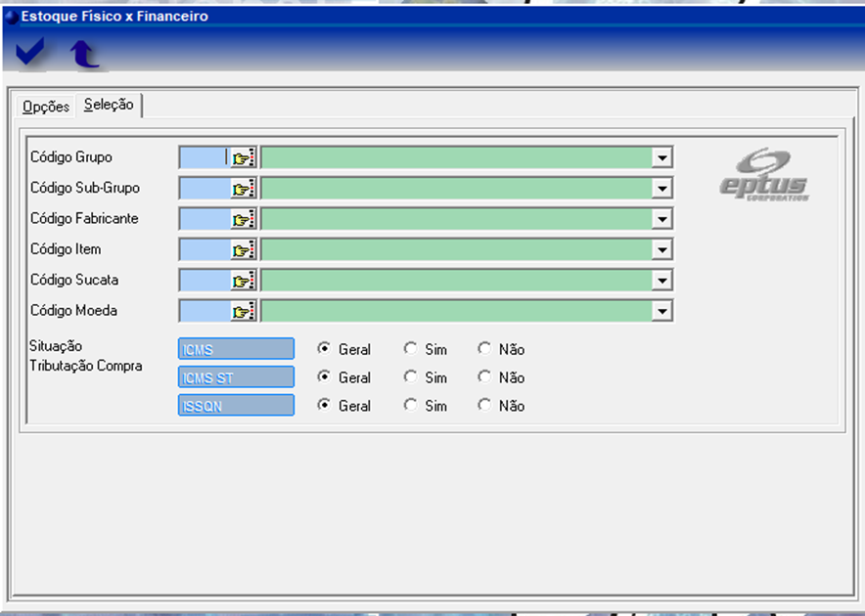Expand the Código Moeda dropdown list

point(662,312)
